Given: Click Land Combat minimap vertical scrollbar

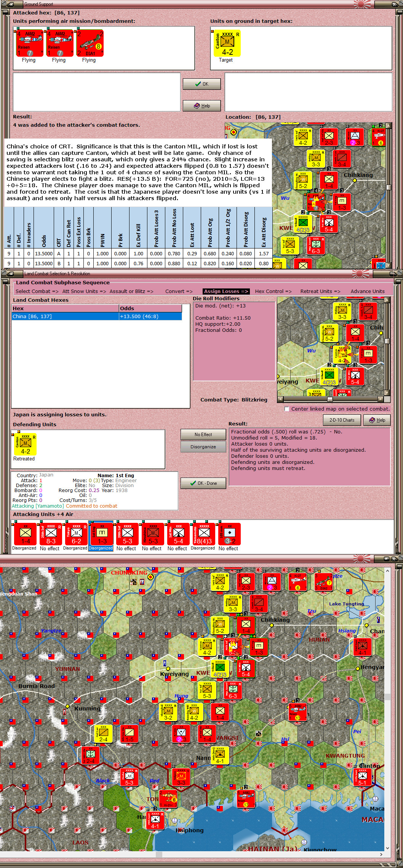Looking at the screenshot, I should point(387,346).
